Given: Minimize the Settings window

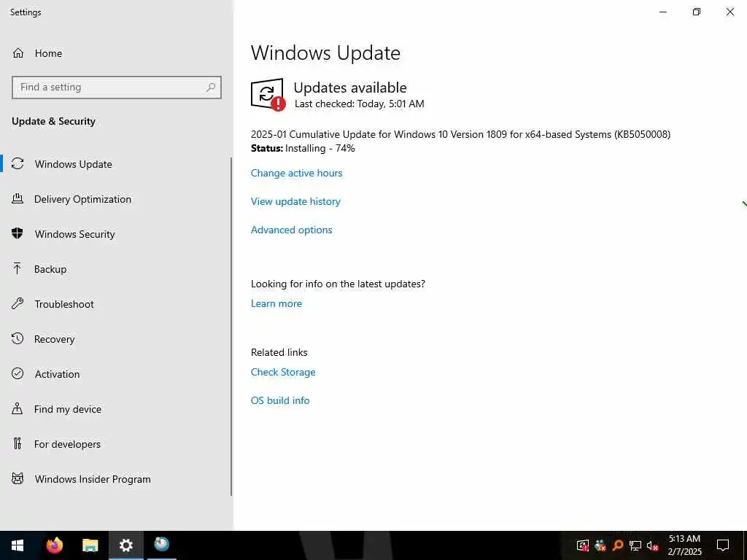Looking at the screenshot, I should pyautogui.click(x=662, y=12).
